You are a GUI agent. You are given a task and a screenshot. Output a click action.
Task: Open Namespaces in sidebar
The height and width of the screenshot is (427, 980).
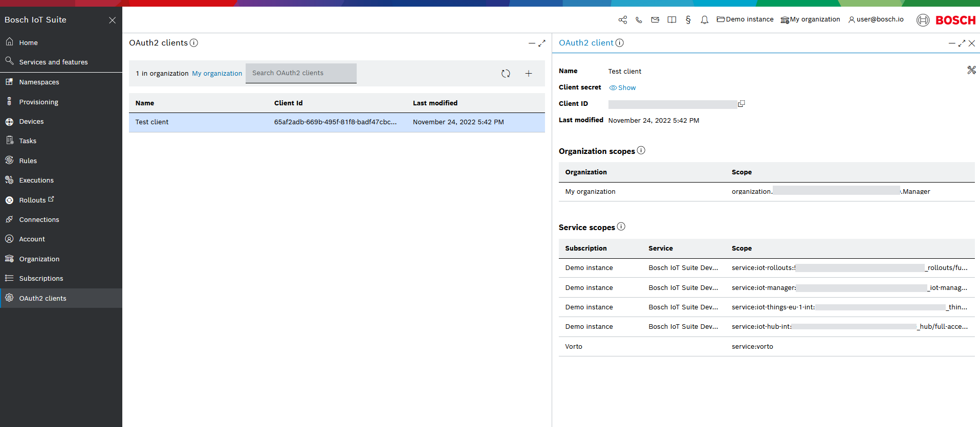(61, 82)
